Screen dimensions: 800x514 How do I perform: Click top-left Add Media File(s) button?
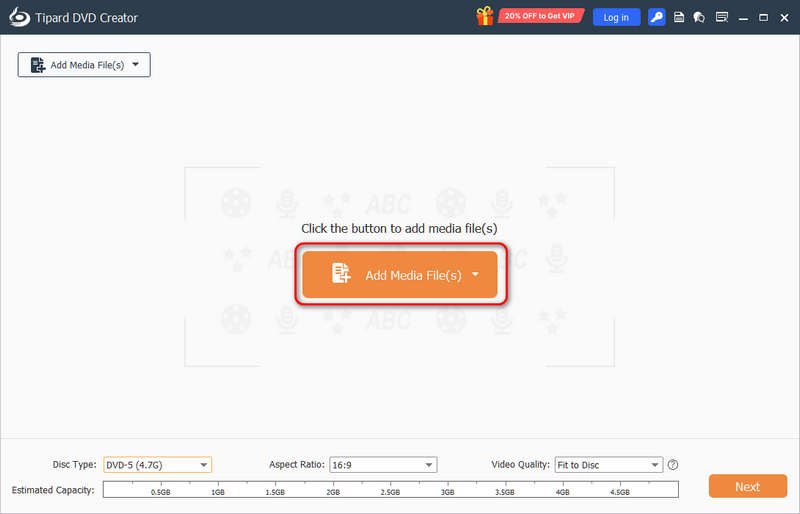(x=84, y=65)
